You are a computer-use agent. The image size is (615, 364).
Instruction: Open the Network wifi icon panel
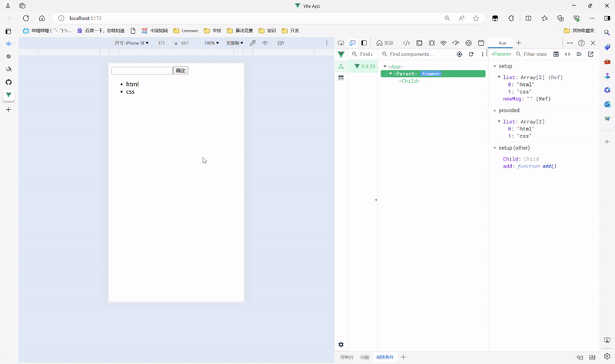(x=444, y=43)
